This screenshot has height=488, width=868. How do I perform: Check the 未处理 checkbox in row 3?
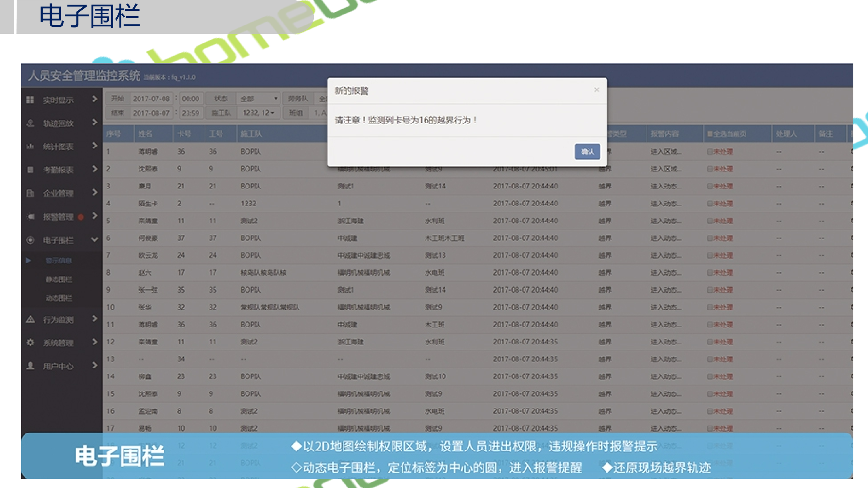(710, 186)
